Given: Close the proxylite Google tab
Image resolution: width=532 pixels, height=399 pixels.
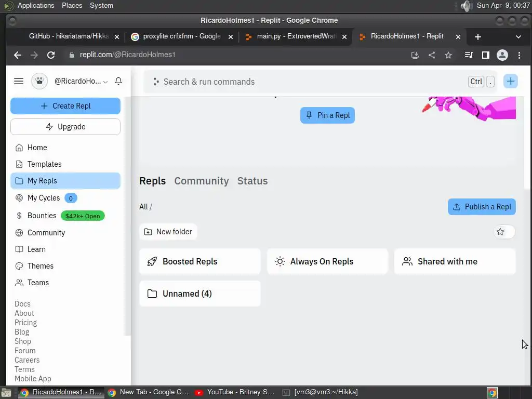Looking at the screenshot, I should click(x=230, y=37).
